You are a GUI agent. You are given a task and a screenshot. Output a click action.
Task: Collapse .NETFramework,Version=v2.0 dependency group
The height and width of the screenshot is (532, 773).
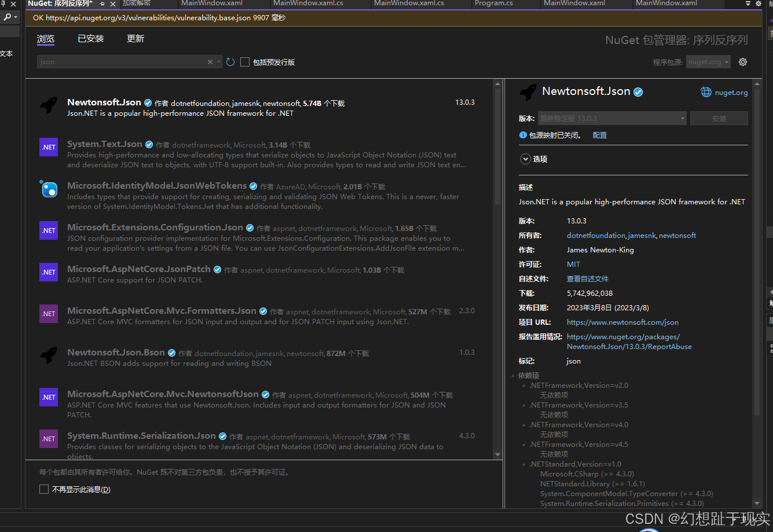[523, 386]
